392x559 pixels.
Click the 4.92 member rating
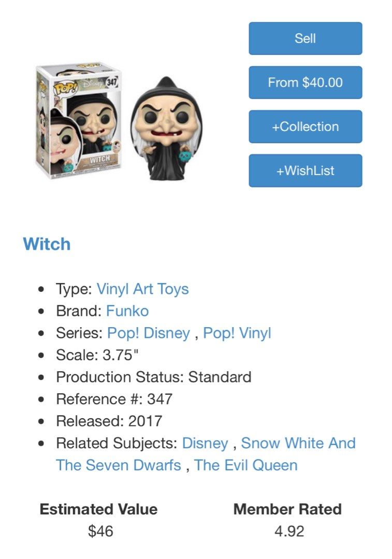pos(289,531)
